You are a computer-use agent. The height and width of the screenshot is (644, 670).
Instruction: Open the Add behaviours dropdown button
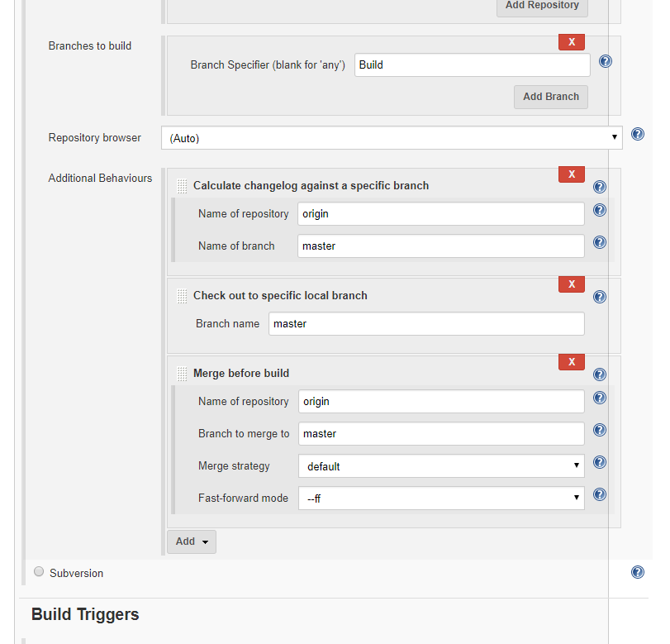[x=192, y=541]
